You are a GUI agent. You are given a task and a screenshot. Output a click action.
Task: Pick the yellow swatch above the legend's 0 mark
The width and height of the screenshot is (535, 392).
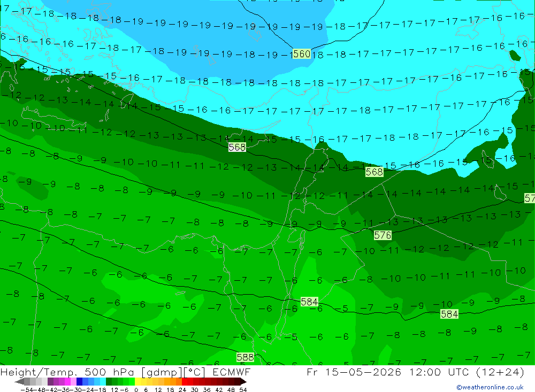138,381
